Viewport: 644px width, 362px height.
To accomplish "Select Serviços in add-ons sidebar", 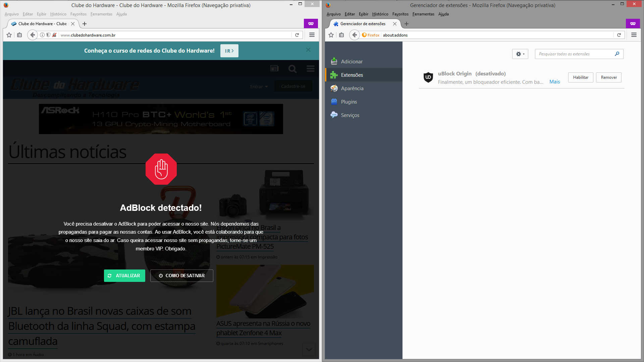I will click(364, 115).
